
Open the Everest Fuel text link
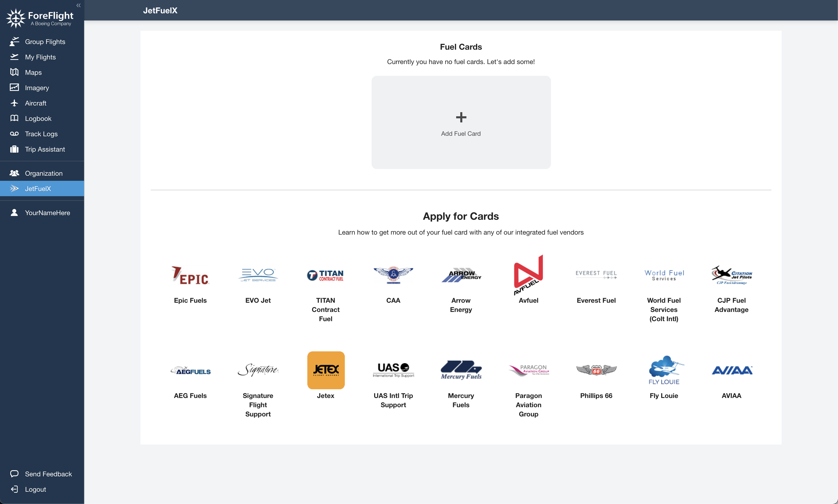pos(596,300)
